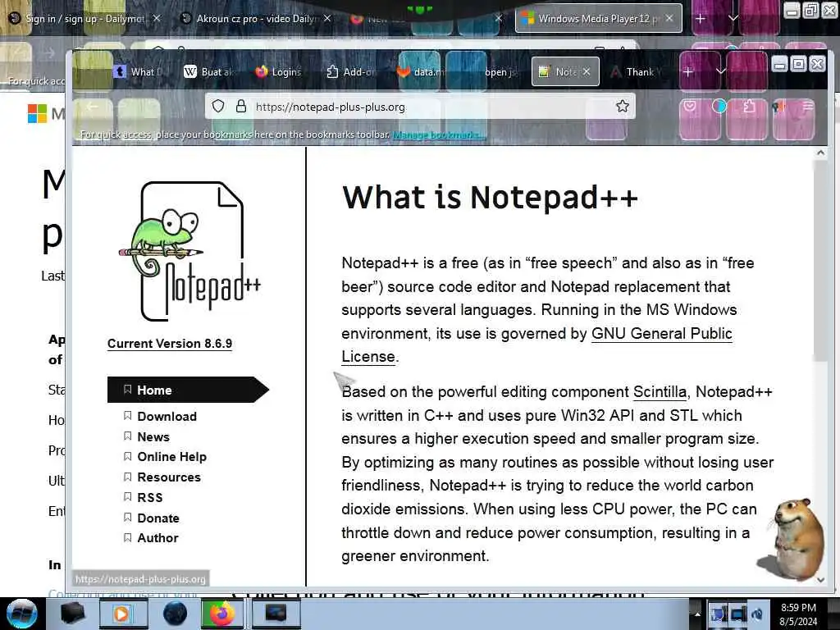Image resolution: width=840 pixels, height=630 pixels.
Task: Follow the Scintilla link
Action: pyautogui.click(x=660, y=391)
